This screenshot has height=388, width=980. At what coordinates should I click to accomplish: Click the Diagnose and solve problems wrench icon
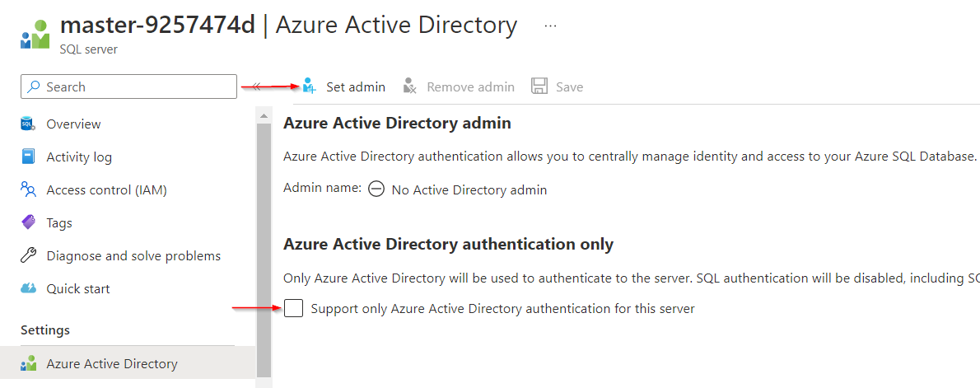tap(29, 255)
